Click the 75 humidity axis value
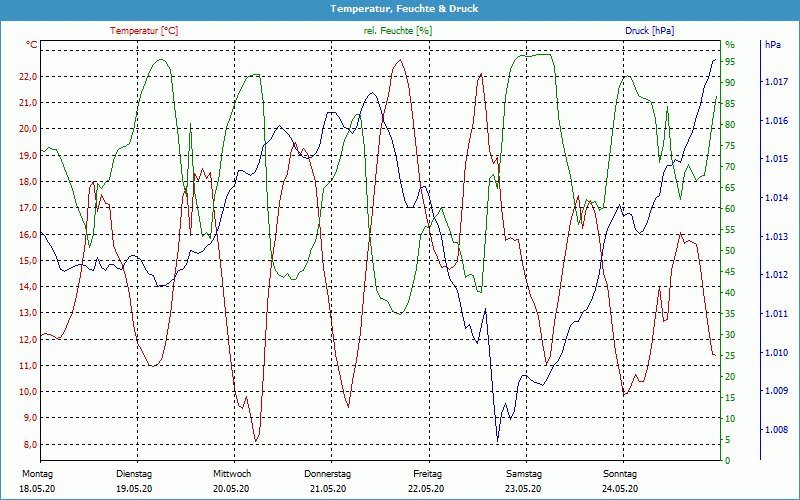The height and width of the screenshot is (500, 800). coord(730,146)
